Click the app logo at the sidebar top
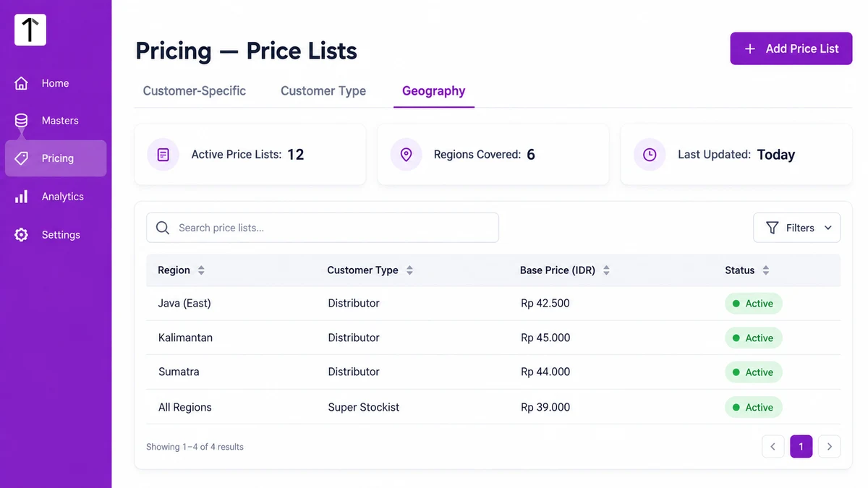Viewport: 868px width, 488px height. (30, 30)
